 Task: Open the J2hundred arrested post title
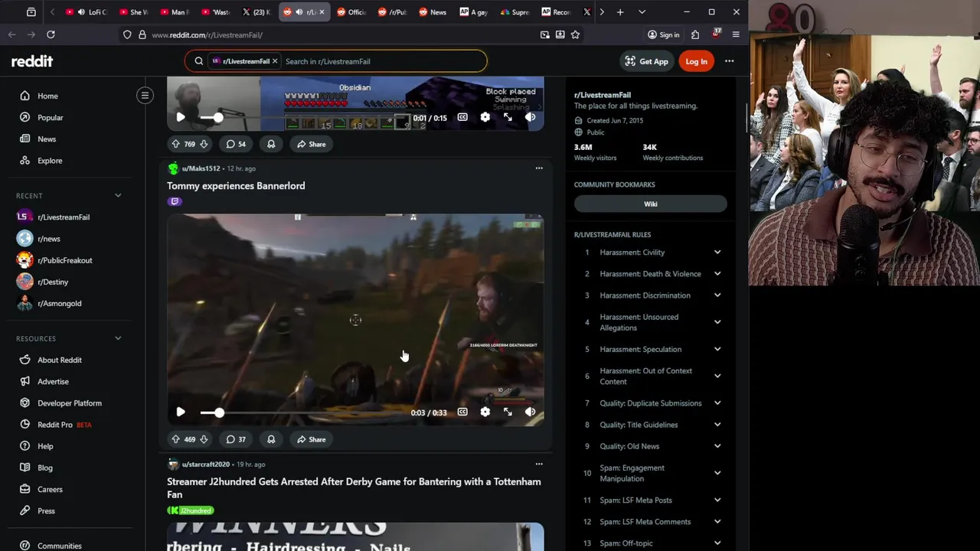pyautogui.click(x=354, y=488)
